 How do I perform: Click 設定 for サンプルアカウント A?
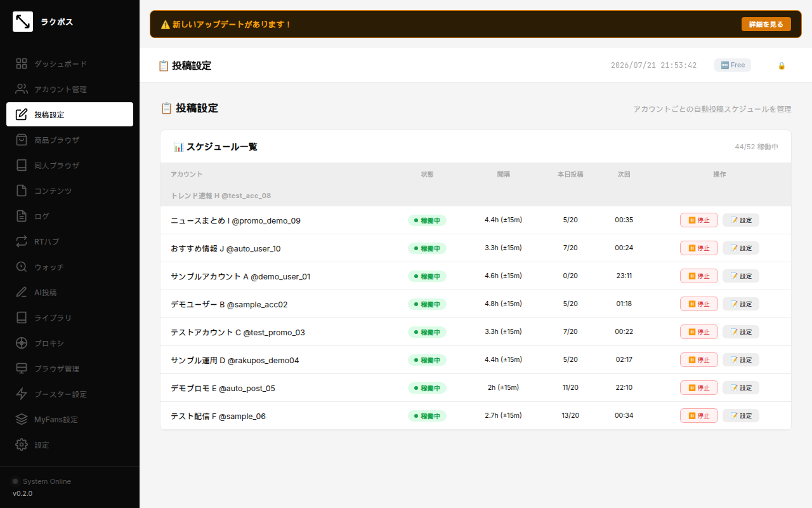741,276
